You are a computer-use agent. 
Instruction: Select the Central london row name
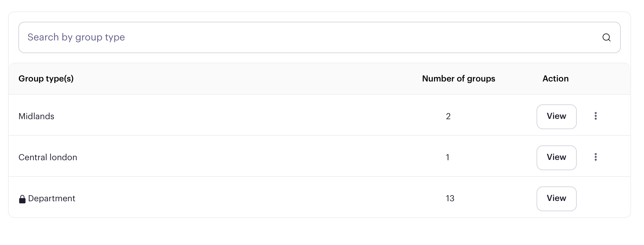(48, 157)
